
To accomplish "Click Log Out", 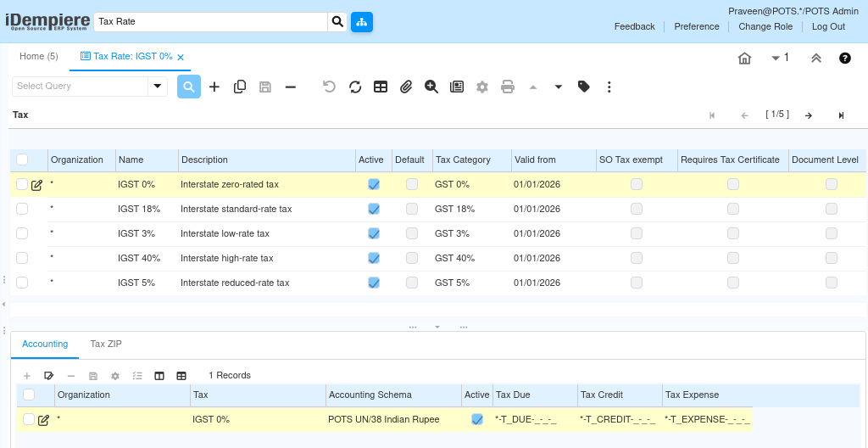I will click(x=829, y=26).
